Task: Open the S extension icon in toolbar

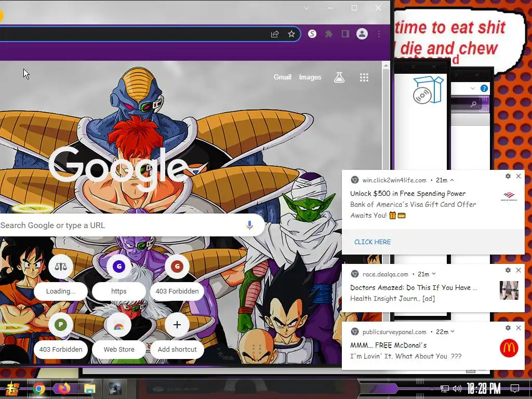Action: pos(312,34)
